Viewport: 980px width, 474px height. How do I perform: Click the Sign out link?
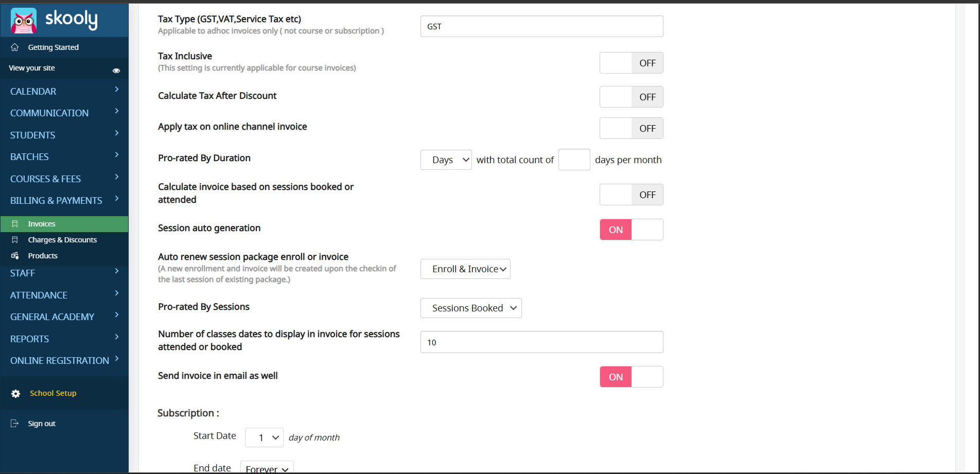coord(42,424)
